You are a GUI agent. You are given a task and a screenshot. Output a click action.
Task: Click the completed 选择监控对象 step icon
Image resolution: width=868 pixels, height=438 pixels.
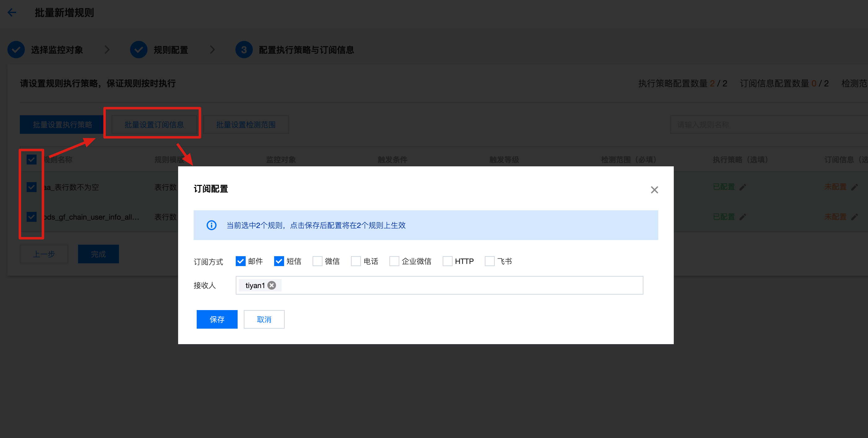16,50
